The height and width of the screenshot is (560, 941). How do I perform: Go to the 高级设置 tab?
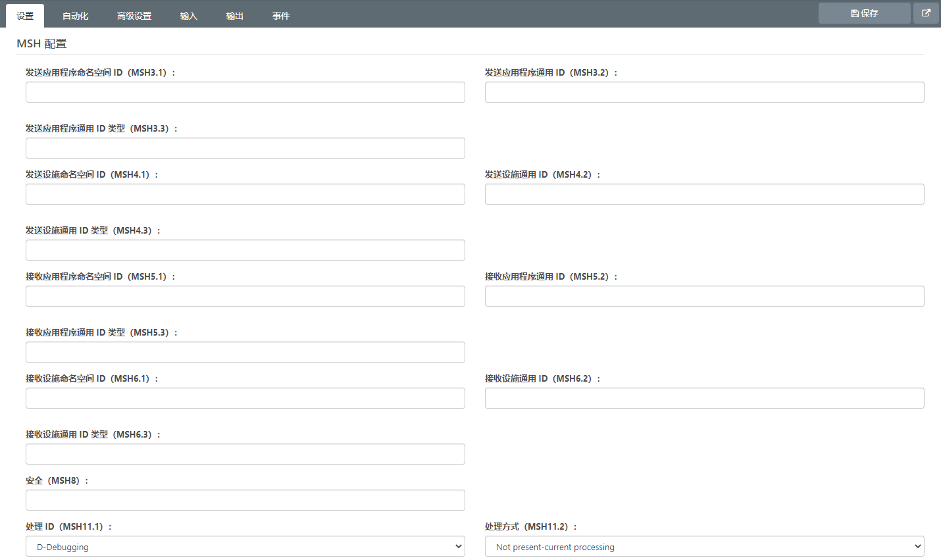[134, 16]
